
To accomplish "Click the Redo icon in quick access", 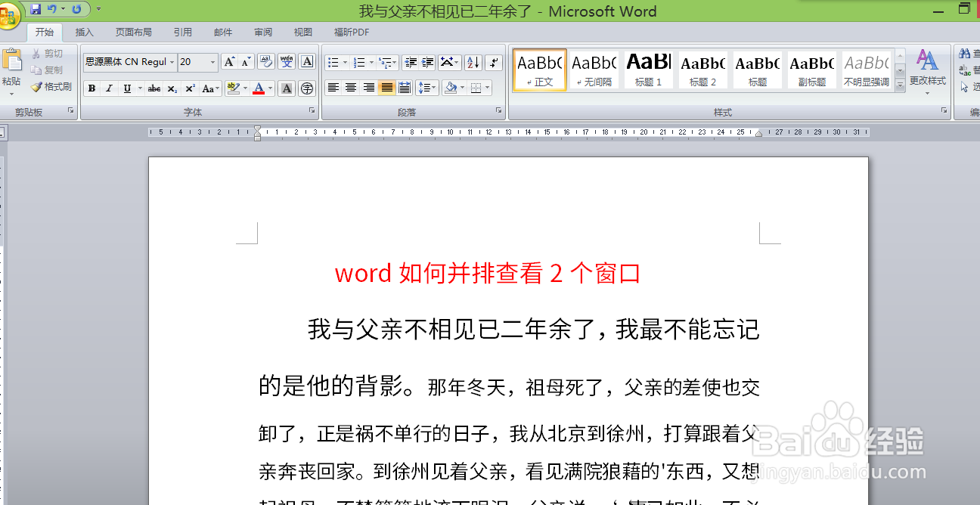I will pyautogui.click(x=76, y=9).
